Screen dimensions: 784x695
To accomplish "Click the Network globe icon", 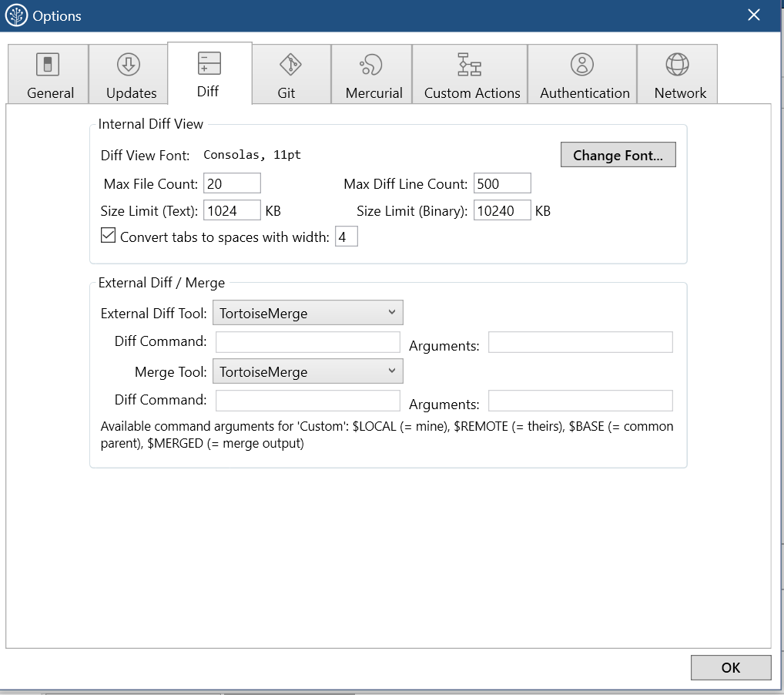I will point(677,65).
